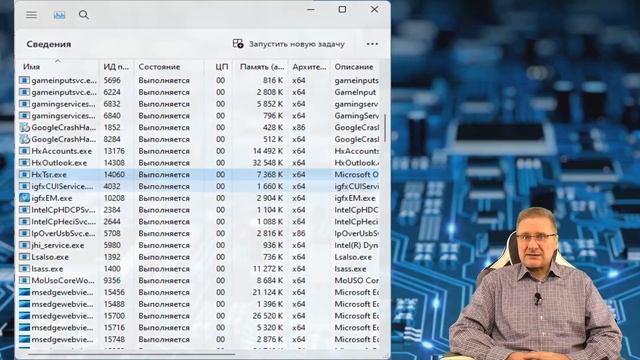The height and width of the screenshot is (360, 640).
Task: Click icon of msedgewebview PID 15748
Action: pyautogui.click(x=24, y=340)
